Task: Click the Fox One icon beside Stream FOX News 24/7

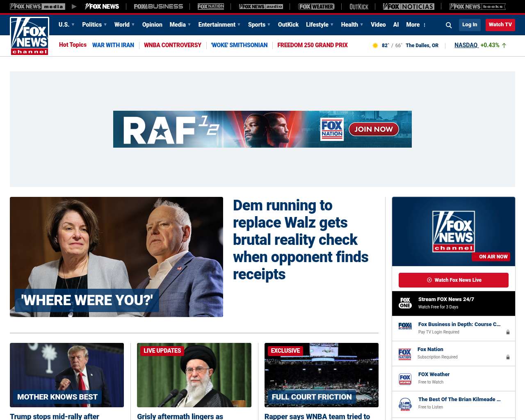Action: tap(405, 303)
